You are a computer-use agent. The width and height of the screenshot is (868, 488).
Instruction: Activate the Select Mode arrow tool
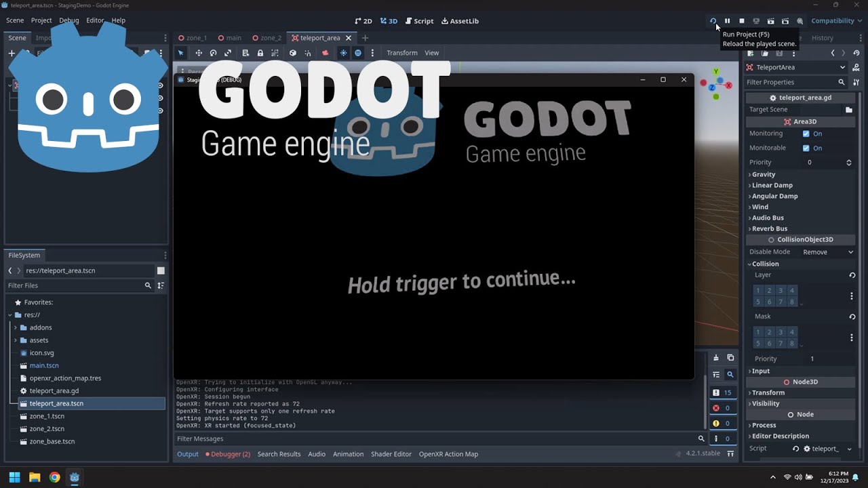[181, 53]
